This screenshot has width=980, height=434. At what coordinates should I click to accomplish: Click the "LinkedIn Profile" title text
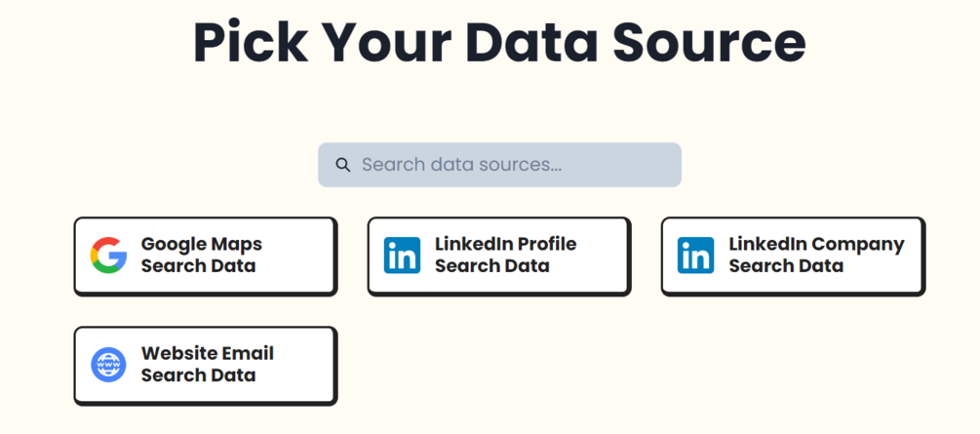tap(505, 244)
